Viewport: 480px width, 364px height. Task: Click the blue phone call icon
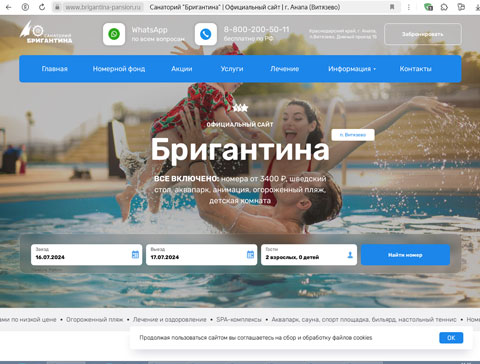coord(206,34)
